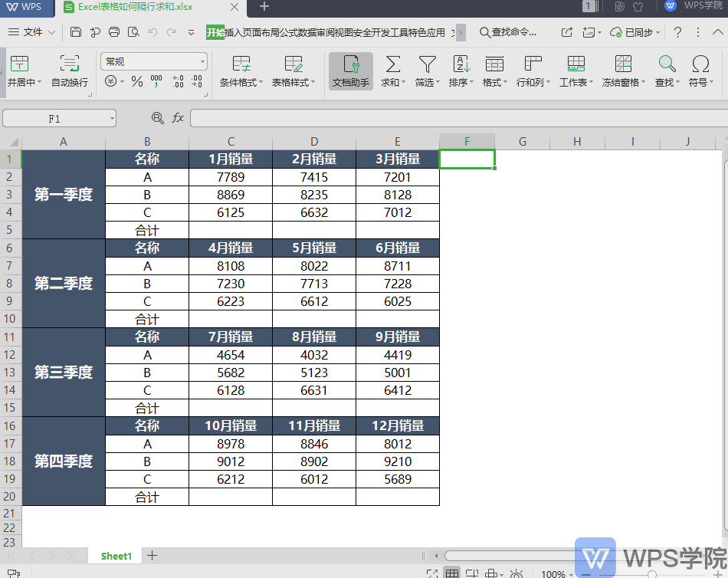Expand the number format dropdown showing 常规

pos(202,61)
